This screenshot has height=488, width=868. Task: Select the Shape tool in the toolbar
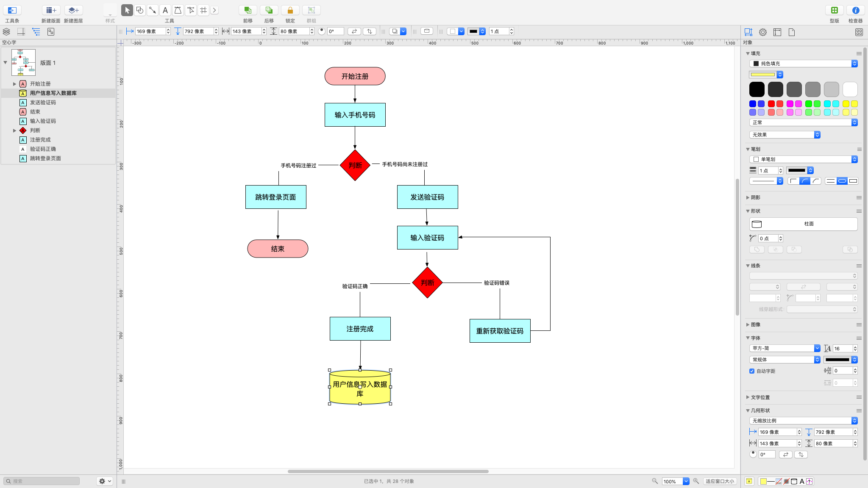click(140, 10)
